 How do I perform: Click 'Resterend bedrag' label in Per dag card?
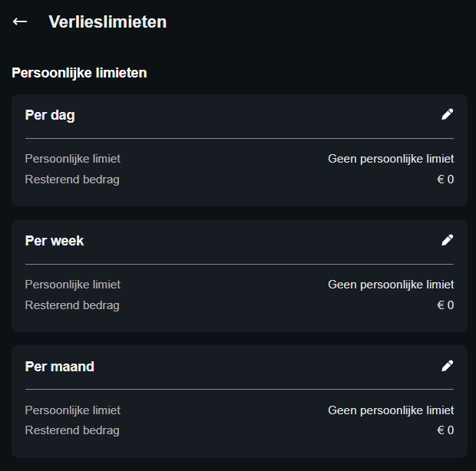[72, 180]
